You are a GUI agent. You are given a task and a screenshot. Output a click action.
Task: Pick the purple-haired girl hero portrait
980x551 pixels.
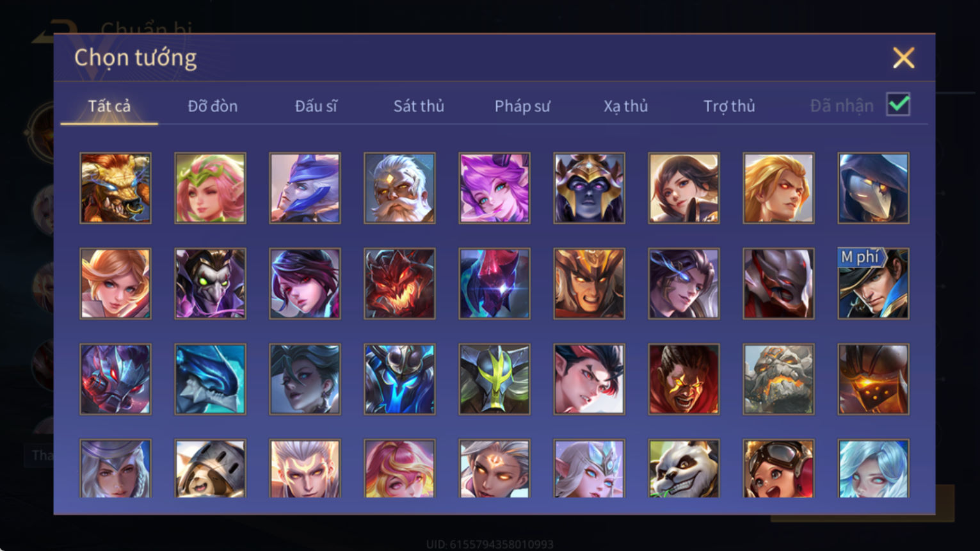click(494, 188)
